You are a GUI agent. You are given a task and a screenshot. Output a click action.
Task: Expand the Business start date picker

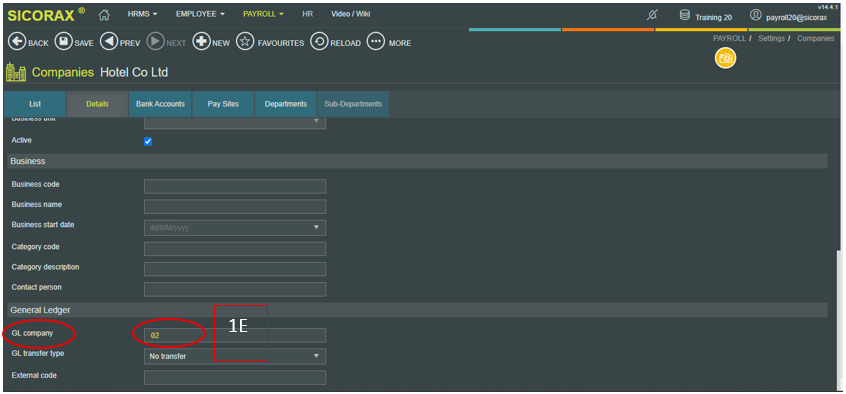tap(316, 228)
